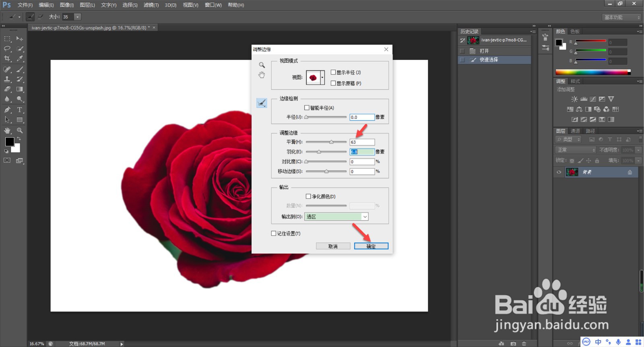
Task: Open the 输出到 dropdown
Action: tap(336, 217)
